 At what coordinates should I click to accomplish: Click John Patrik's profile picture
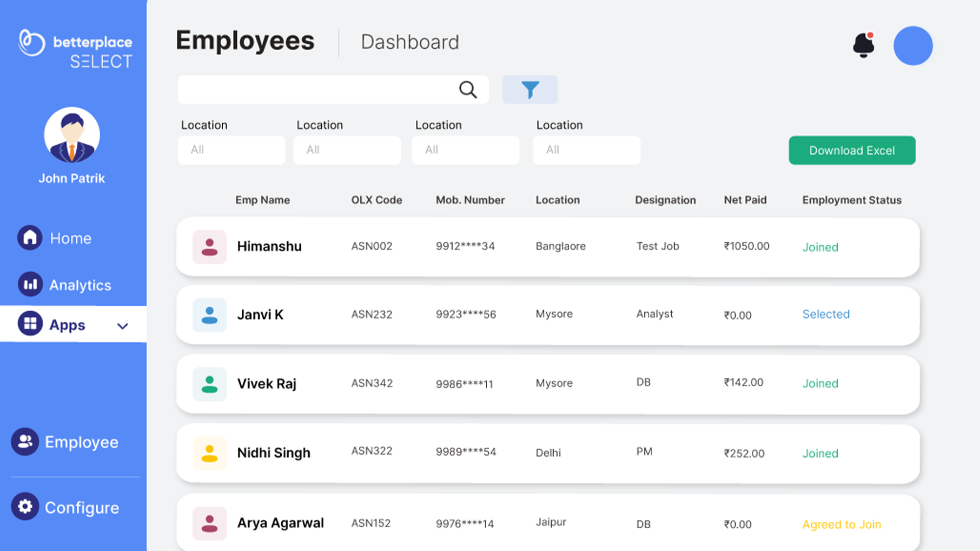coord(72,135)
